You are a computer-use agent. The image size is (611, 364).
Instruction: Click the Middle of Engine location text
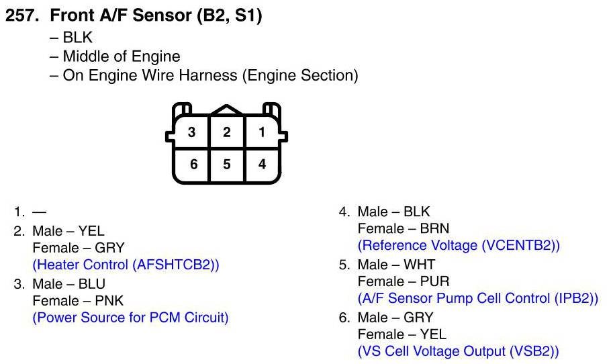coord(121,57)
